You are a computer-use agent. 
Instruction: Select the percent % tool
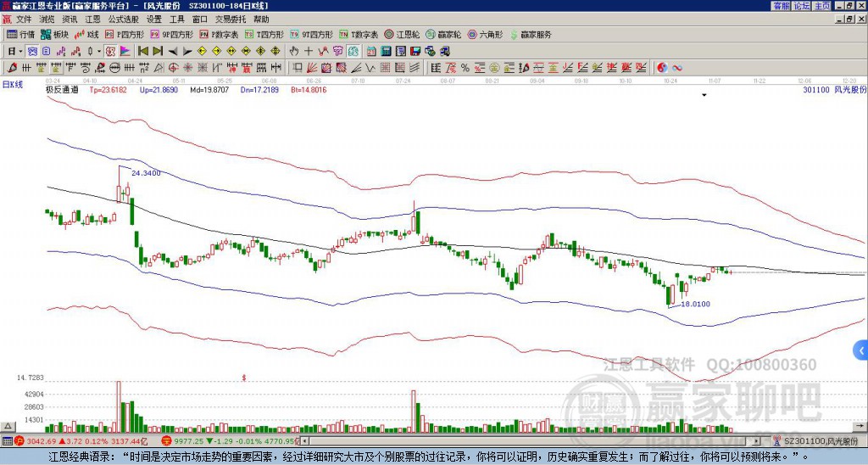point(465,68)
